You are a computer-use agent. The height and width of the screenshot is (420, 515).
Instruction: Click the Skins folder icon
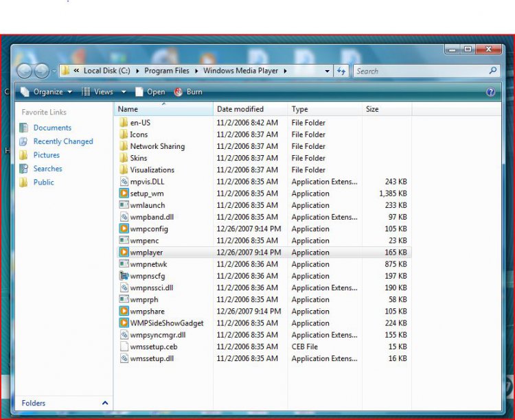[124, 158]
